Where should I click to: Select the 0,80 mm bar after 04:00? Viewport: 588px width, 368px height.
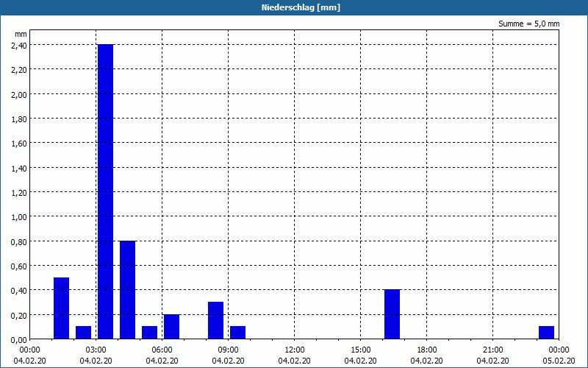(x=127, y=290)
